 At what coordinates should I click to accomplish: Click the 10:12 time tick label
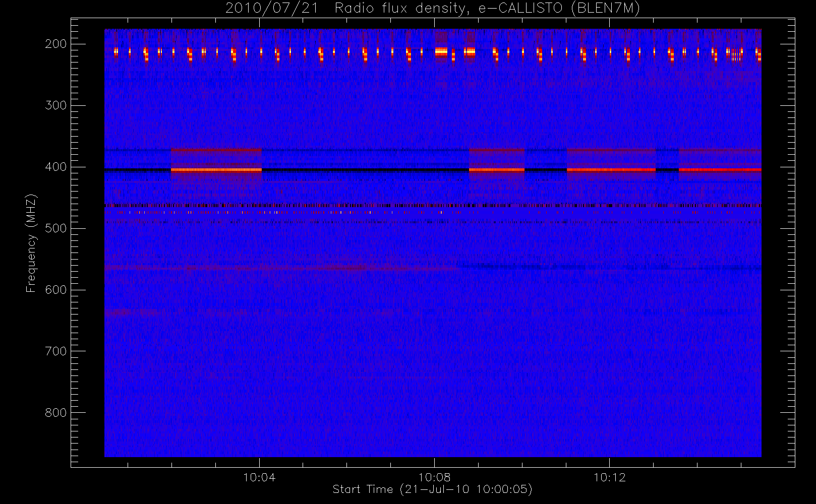point(609,477)
